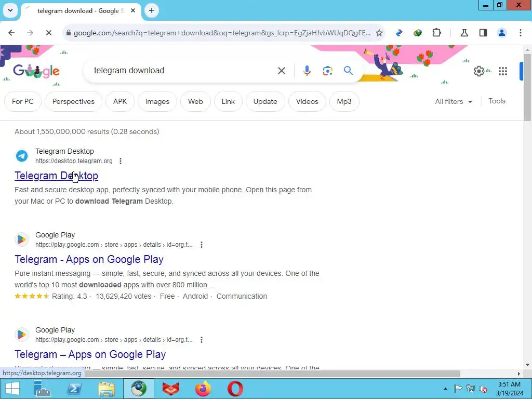
Task: Click the forward navigation arrow
Action: [x=30, y=33]
